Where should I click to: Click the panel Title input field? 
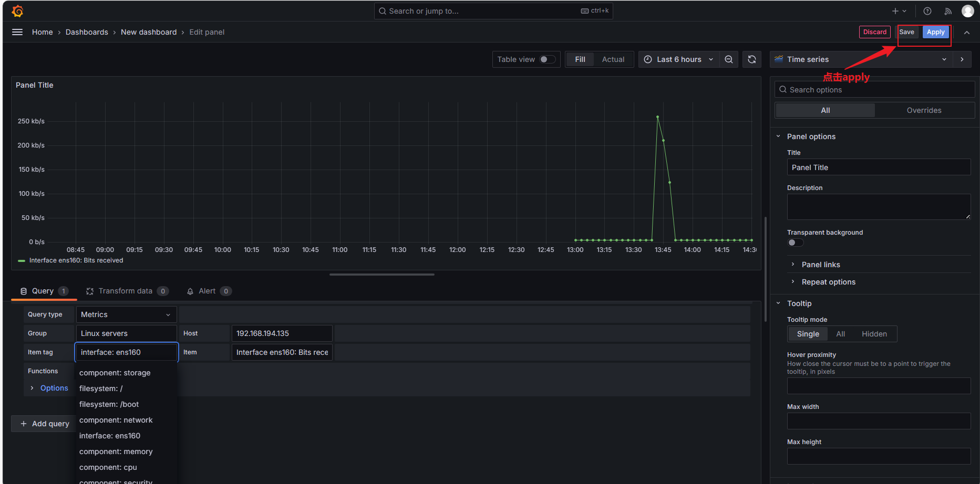(879, 167)
